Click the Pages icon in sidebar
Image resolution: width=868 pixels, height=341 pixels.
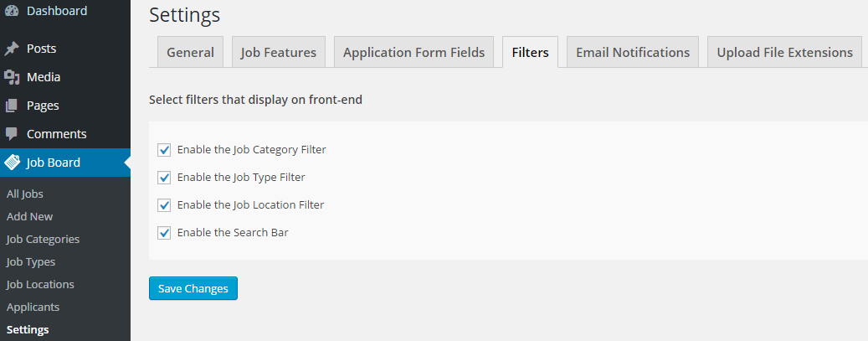(12, 106)
